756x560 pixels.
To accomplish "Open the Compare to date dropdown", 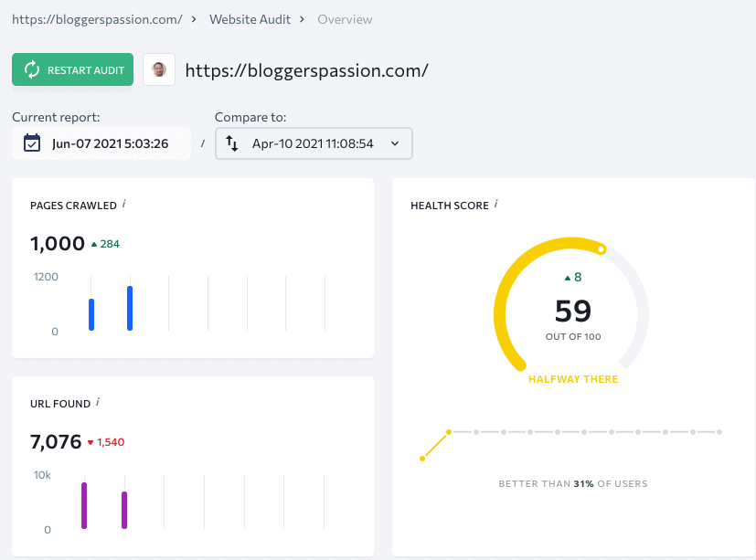I will pyautogui.click(x=314, y=143).
